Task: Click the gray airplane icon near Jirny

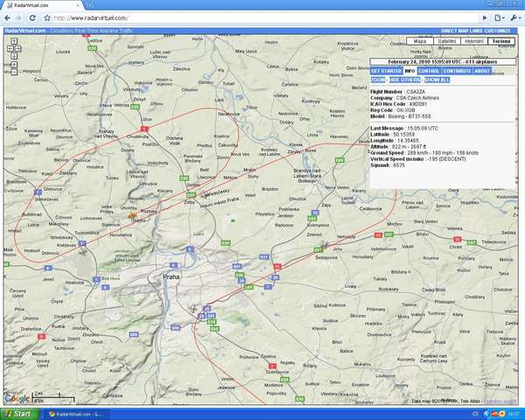Action: pos(324,244)
